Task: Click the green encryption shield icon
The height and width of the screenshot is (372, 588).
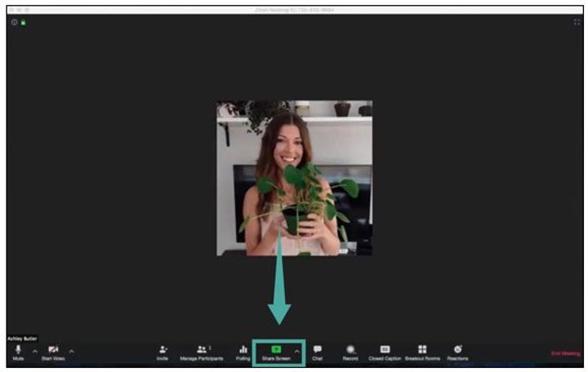Action: [x=22, y=22]
